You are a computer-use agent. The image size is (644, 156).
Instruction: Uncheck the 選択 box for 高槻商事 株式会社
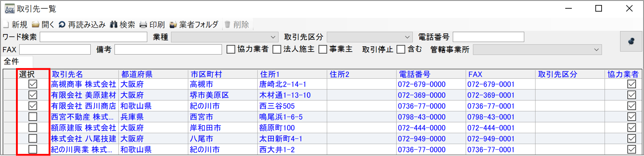pyautogui.click(x=33, y=84)
